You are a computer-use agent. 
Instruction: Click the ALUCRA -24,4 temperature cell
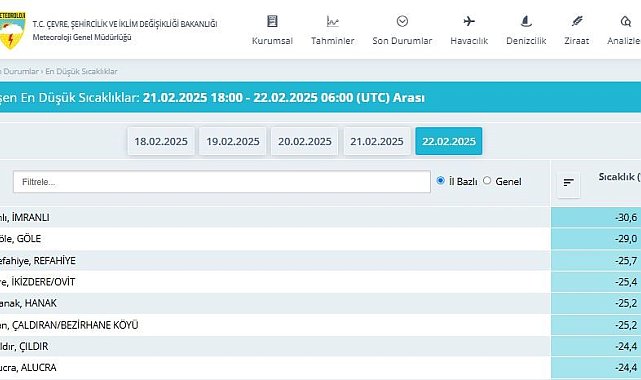point(596,368)
